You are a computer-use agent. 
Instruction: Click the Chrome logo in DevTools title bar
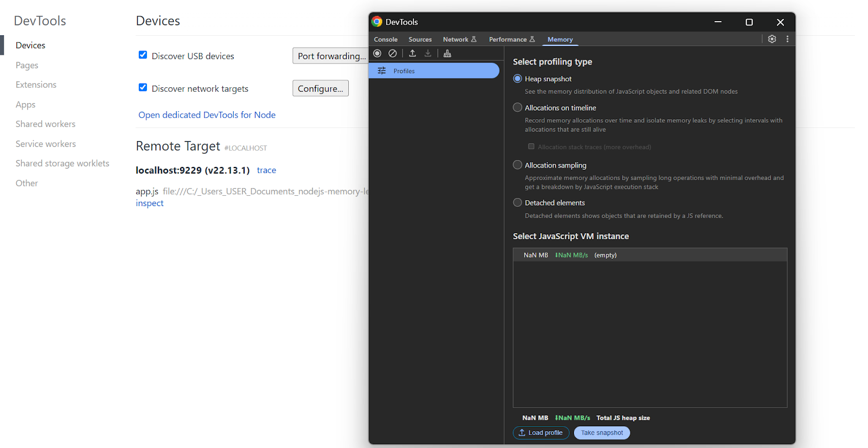(x=377, y=22)
